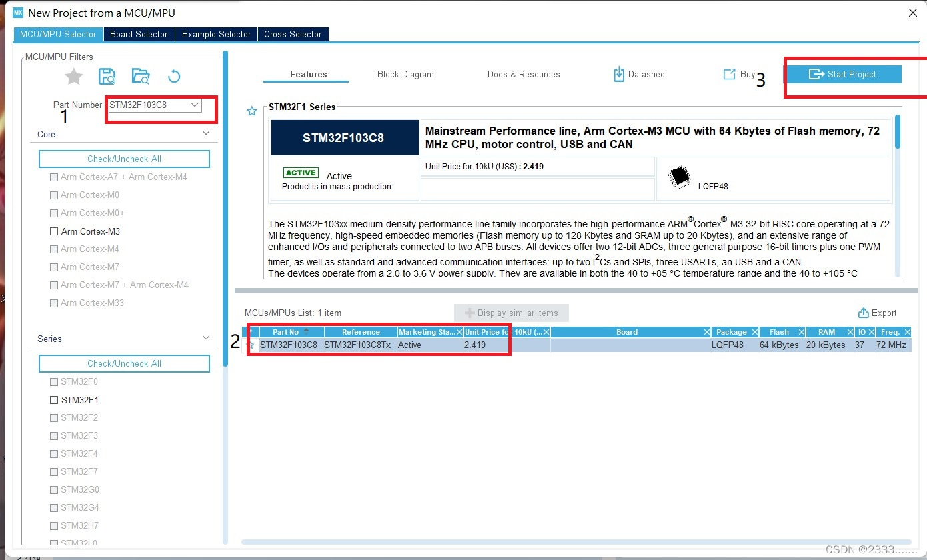Image resolution: width=927 pixels, height=560 pixels.
Task: Favorite the STM32F1 Series with the star
Action: point(251,111)
